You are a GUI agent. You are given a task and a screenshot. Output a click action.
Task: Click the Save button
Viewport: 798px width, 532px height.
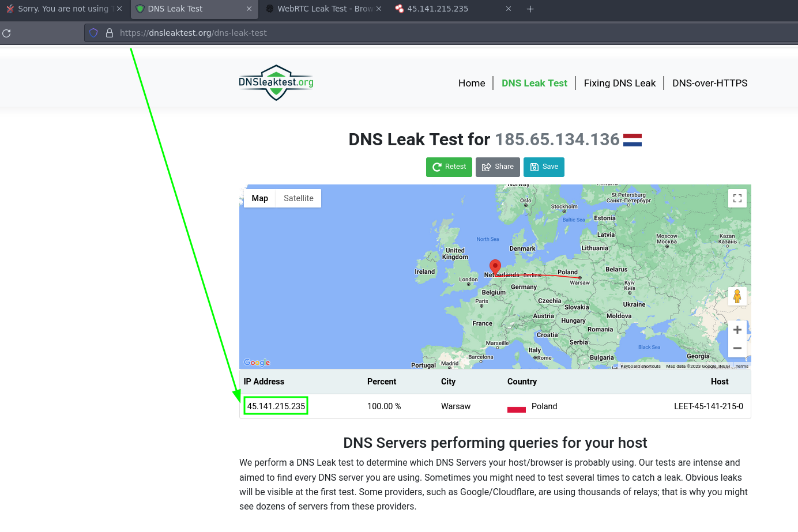544,167
